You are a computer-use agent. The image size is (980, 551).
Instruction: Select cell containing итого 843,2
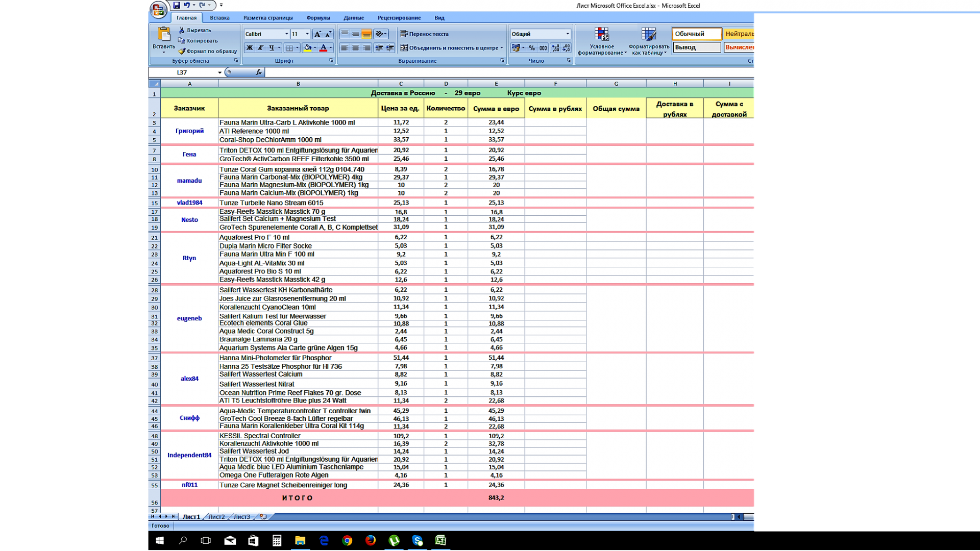tap(496, 498)
